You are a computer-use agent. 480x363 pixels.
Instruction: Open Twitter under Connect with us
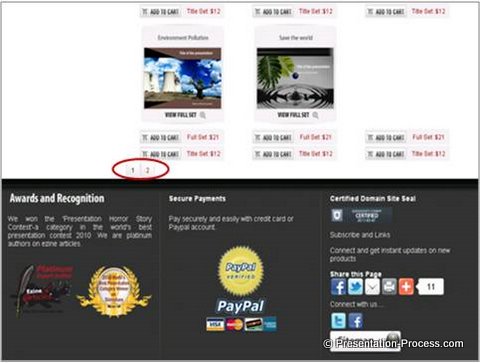(x=338, y=321)
